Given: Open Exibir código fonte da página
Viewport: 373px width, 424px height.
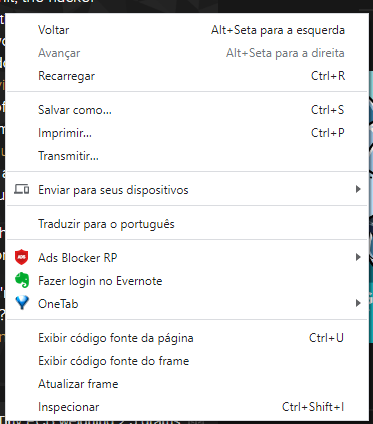Looking at the screenshot, I should tap(187, 338).
